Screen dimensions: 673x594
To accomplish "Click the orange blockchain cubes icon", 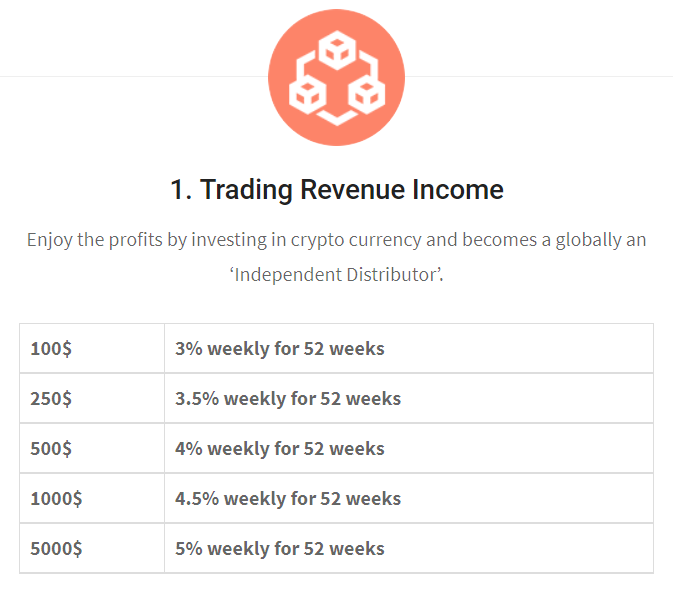I will [336, 78].
